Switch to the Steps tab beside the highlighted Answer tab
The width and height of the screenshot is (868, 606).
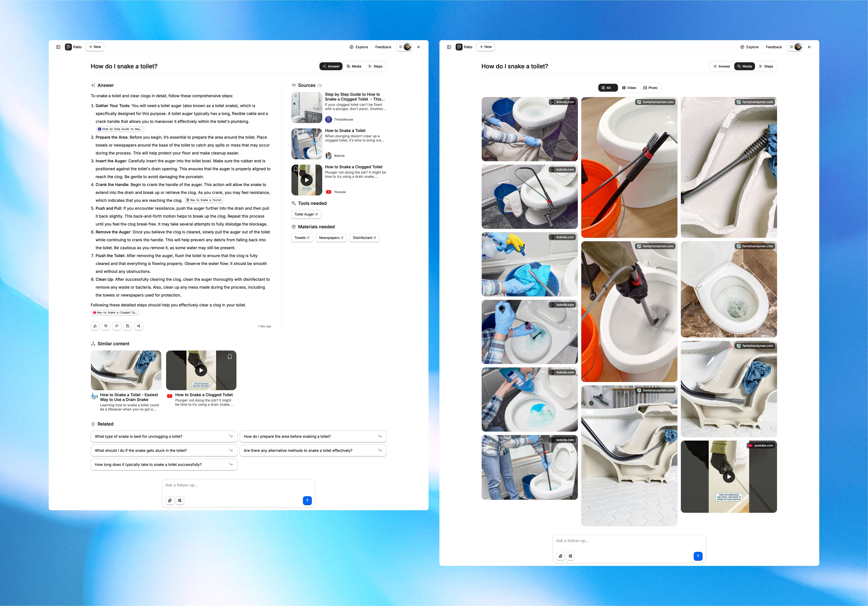point(375,67)
